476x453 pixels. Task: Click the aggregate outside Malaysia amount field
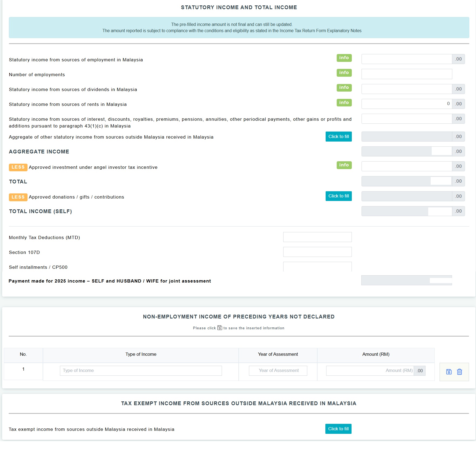[407, 137]
